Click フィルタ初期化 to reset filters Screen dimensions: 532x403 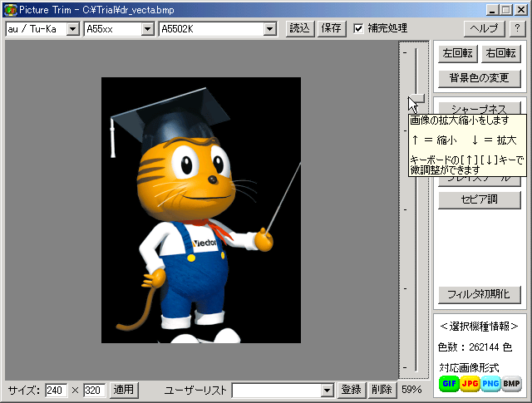(x=480, y=294)
